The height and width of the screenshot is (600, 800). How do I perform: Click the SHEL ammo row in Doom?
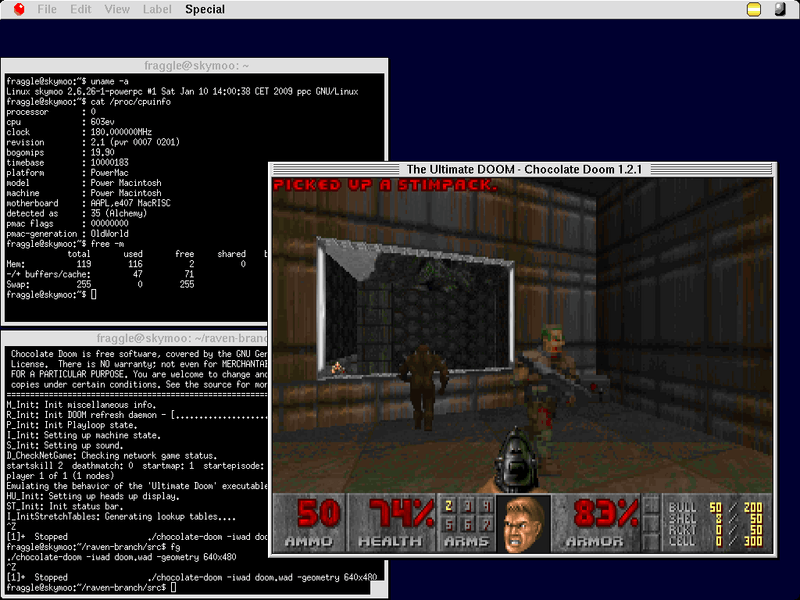pos(715,518)
